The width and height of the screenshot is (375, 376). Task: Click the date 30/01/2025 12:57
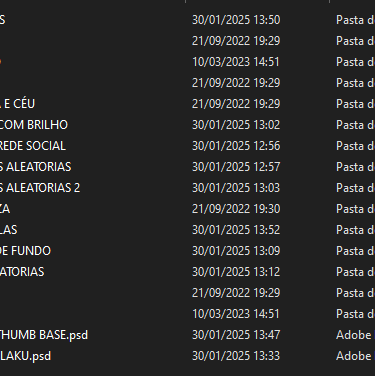(236, 167)
